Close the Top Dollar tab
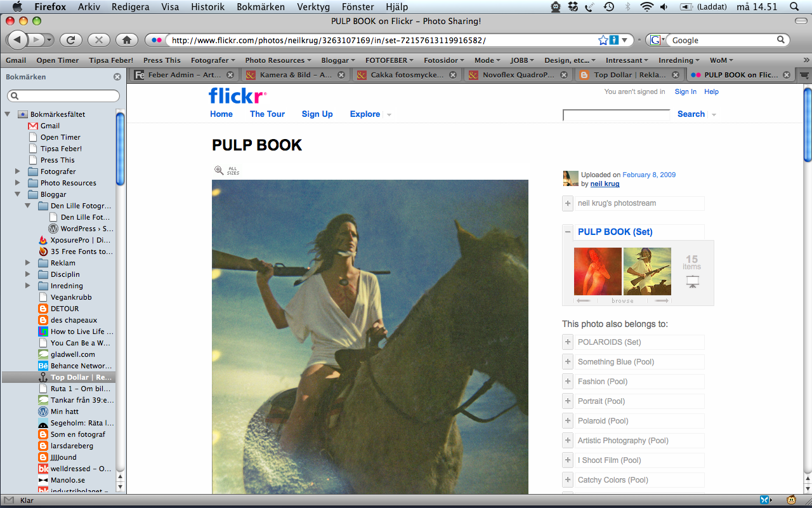 (x=676, y=75)
